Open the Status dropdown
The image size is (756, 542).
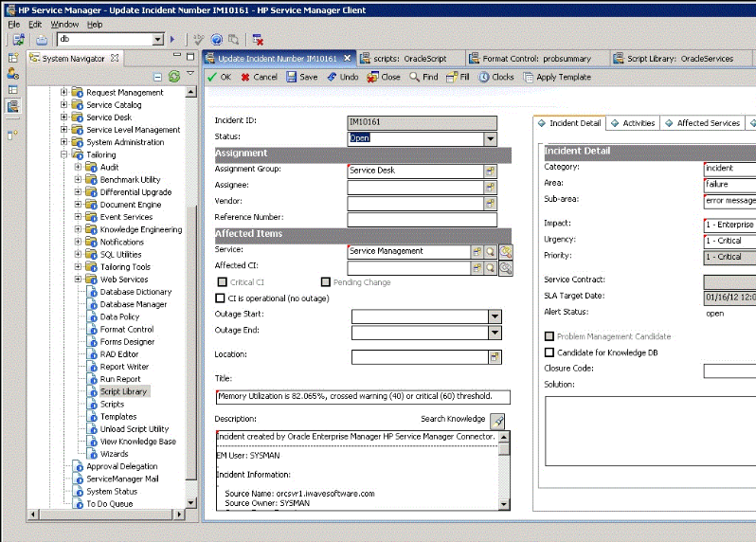(490, 139)
